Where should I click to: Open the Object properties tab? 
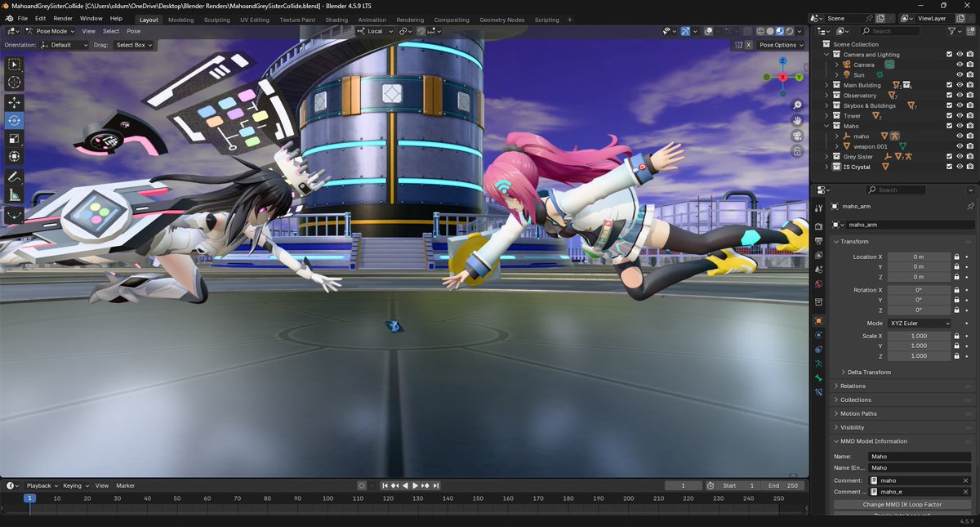[x=818, y=320]
